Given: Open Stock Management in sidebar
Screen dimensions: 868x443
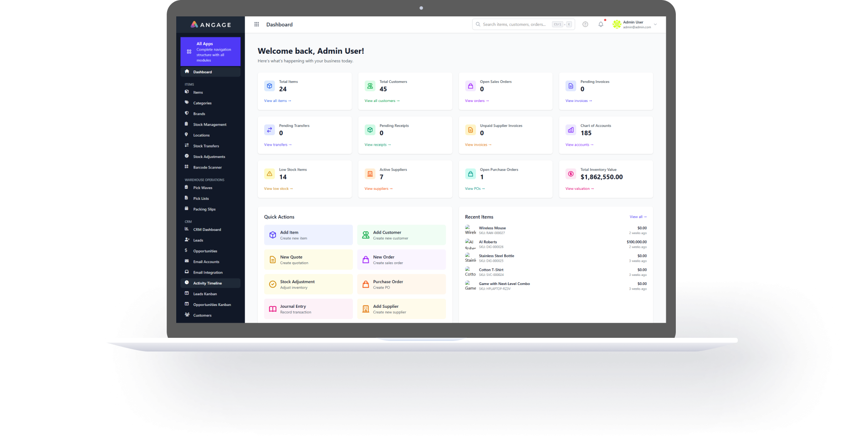Looking at the screenshot, I should pyautogui.click(x=209, y=125).
